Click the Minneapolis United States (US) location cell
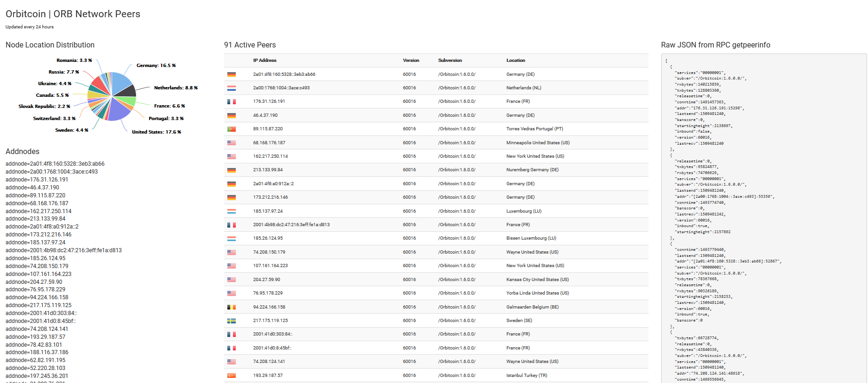The image size is (868, 383). tap(538, 143)
